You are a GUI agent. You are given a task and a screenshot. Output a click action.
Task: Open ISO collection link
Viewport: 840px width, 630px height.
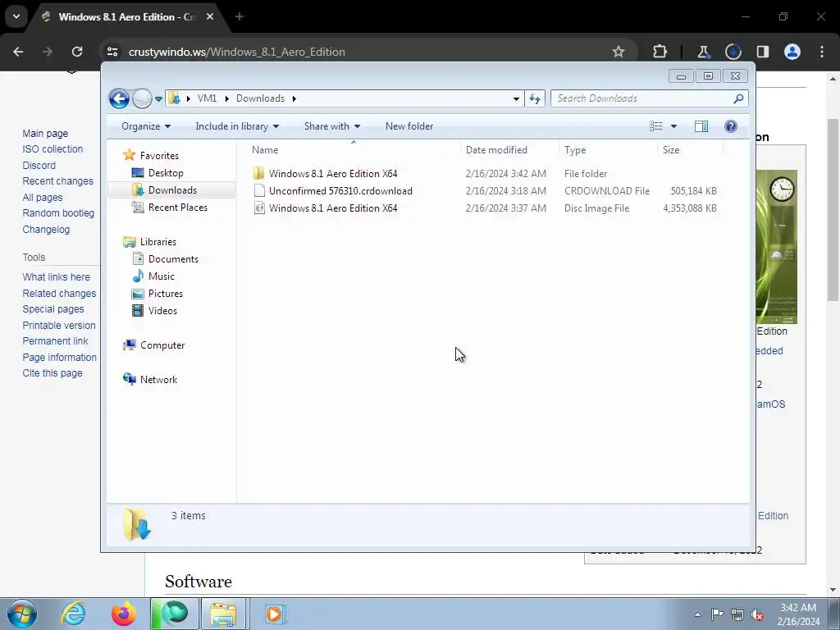[52, 149]
